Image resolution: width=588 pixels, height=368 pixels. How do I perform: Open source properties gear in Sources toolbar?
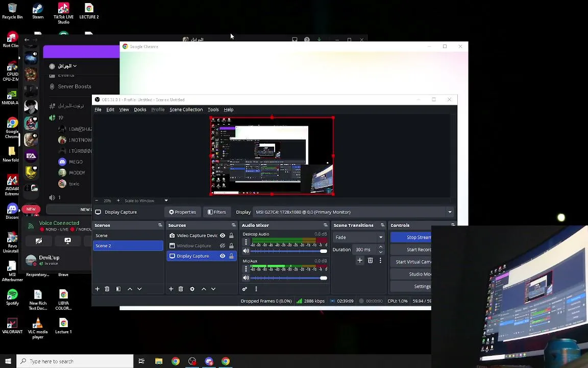point(192,289)
